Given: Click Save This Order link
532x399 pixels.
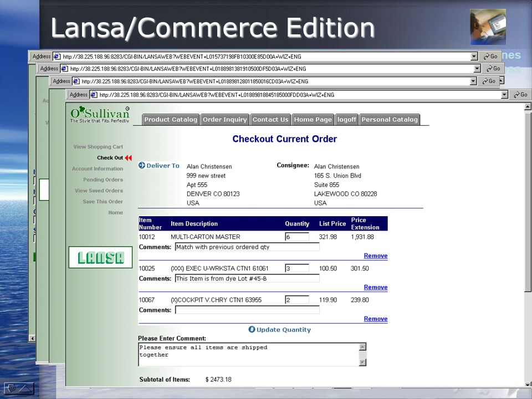Looking at the screenshot, I should (x=103, y=202).
